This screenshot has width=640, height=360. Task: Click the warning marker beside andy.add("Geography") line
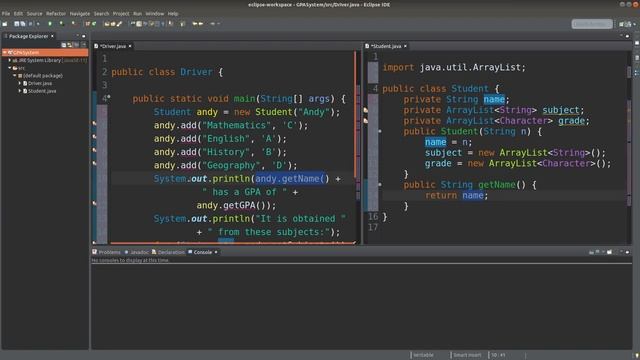94,163
